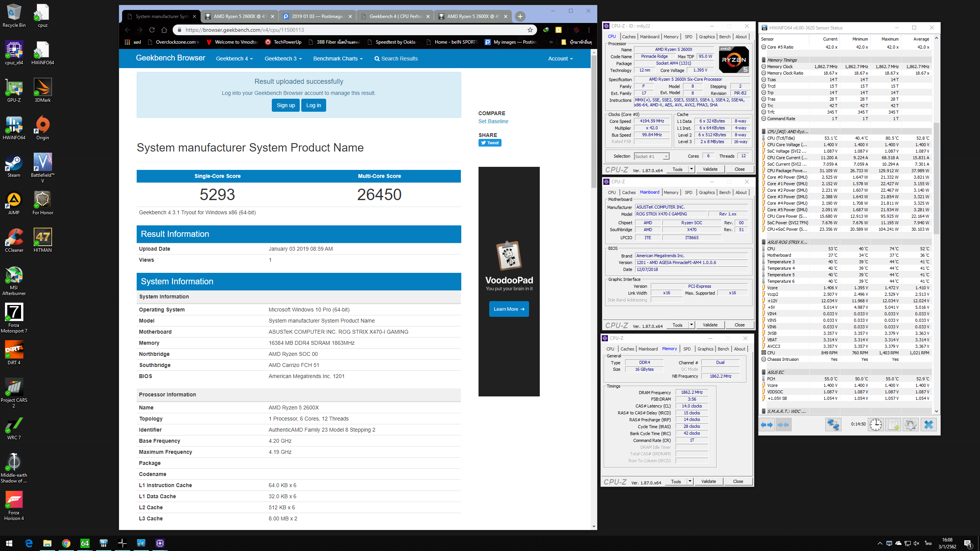Image resolution: width=980 pixels, height=551 pixels.
Task: Click the Sign up button
Action: pos(286,105)
